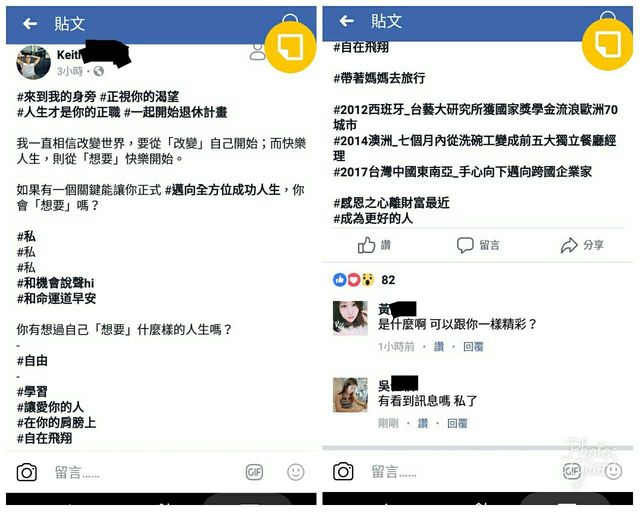Open the yellow sticky note bubble on the left screen
This screenshot has width=640, height=512.
pyautogui.click(x=290, y=46)
